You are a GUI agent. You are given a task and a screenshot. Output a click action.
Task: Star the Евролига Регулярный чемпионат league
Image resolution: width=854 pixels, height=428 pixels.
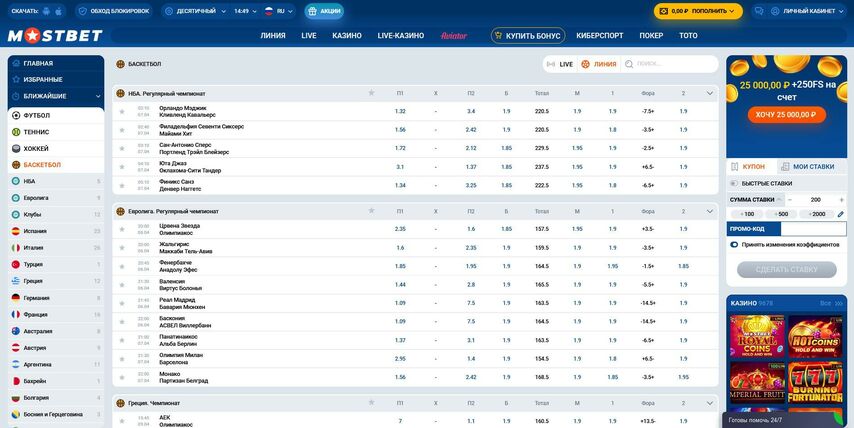pos(371,211)
